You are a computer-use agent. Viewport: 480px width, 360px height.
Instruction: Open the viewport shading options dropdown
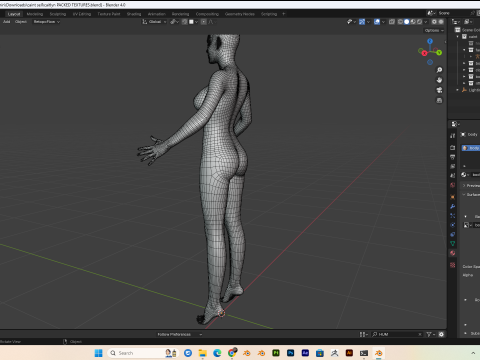(425, 22)
